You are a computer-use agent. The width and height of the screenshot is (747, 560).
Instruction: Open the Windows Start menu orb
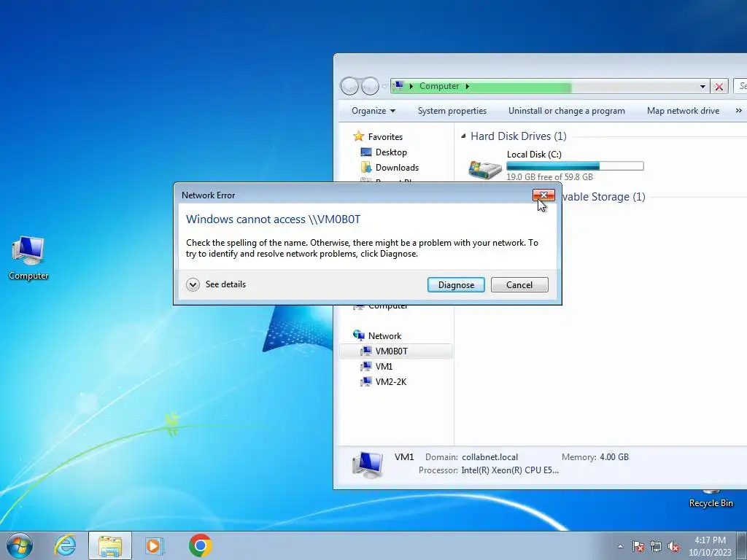pyautogui.click(x=20, y=545)
